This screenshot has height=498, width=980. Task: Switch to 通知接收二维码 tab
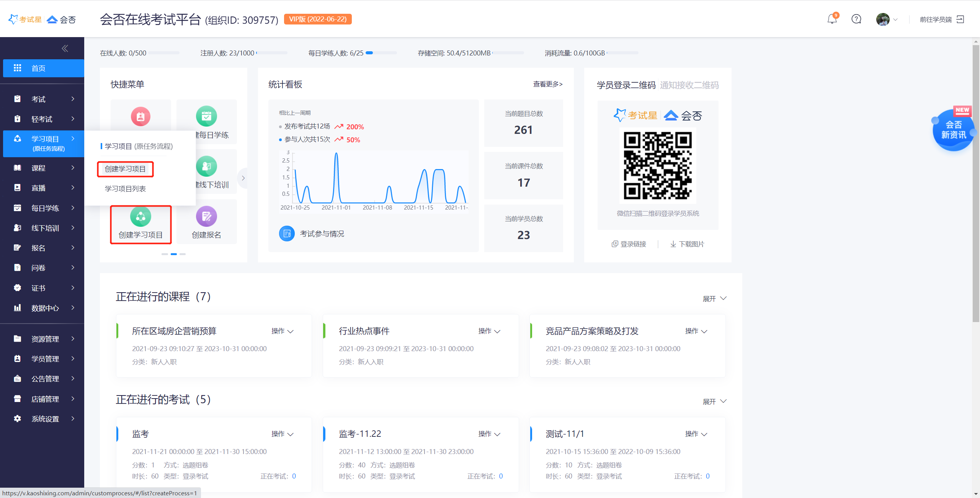tap(689, 85)
